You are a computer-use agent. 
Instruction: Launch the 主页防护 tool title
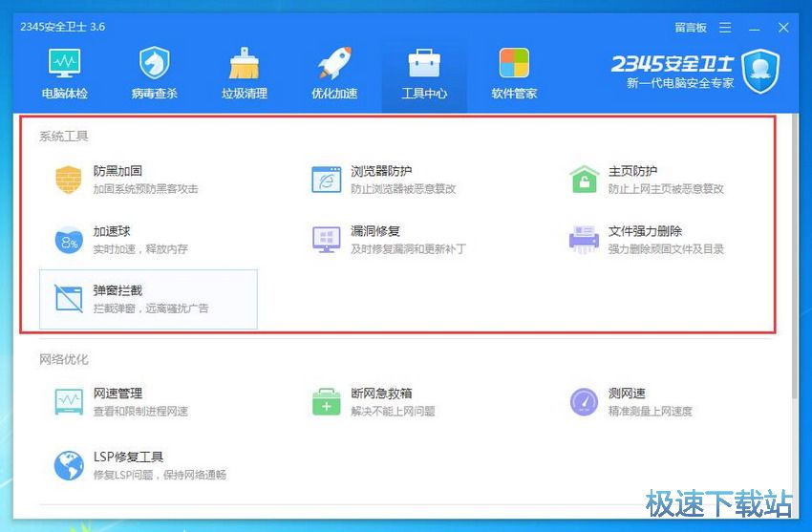[x=632, y=171]
